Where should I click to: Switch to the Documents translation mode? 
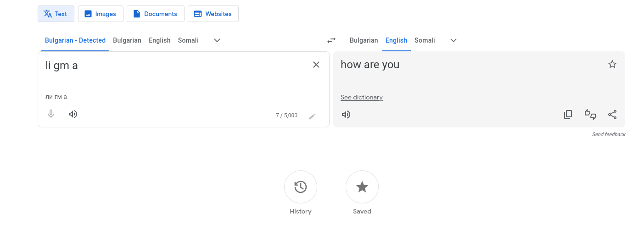tap(155, 14)
